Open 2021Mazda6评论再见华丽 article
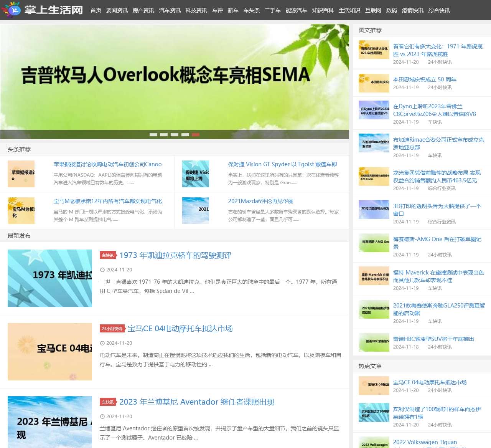The width and height of the screenshot is (491, 448). tap(261, 201)
